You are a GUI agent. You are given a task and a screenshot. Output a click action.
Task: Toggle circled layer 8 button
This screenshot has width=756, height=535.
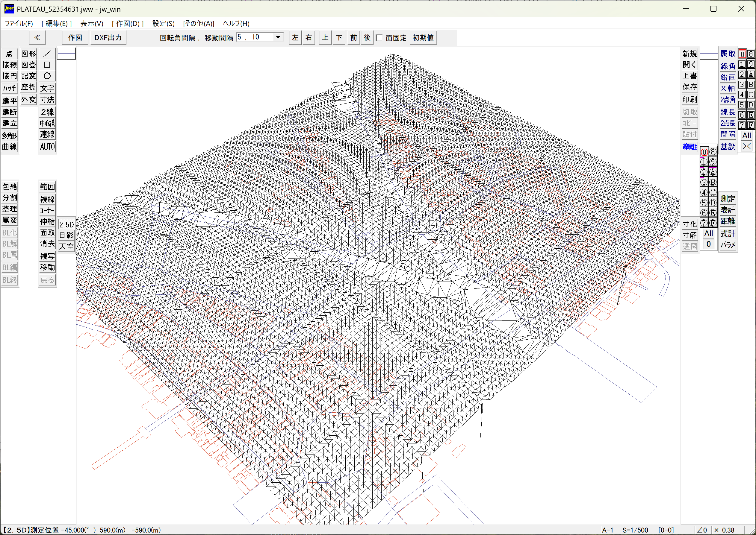coord(713,152)
